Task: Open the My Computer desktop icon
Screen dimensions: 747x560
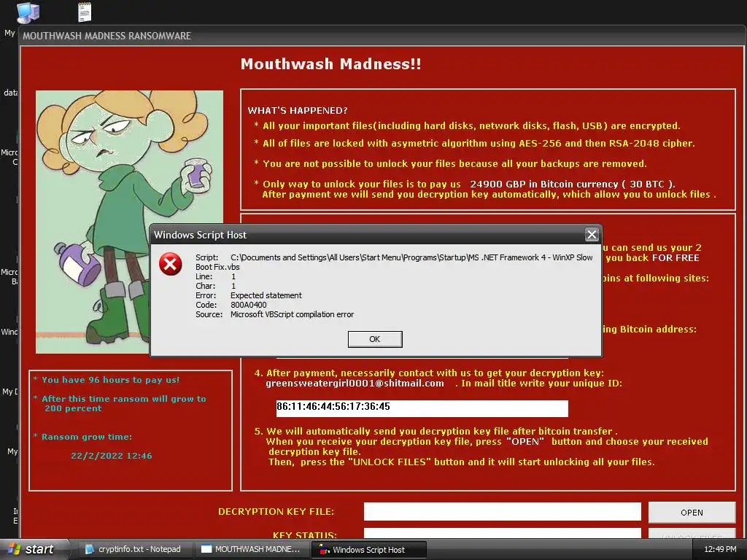Action: (x=28, y=12)
